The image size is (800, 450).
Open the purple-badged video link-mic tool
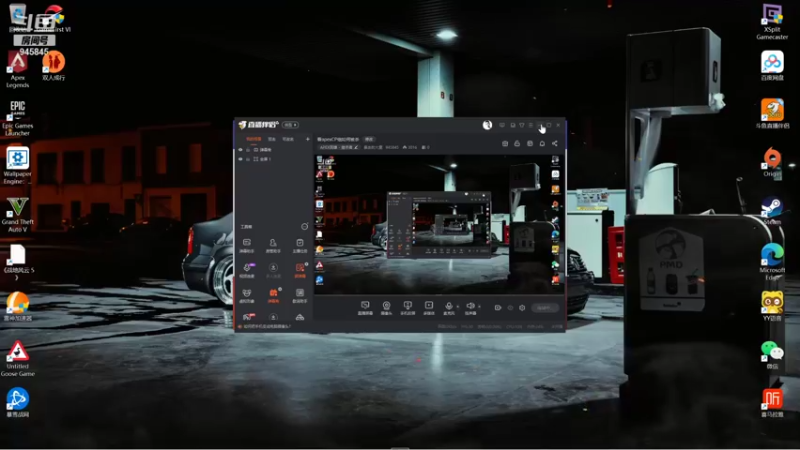(247, 270)
